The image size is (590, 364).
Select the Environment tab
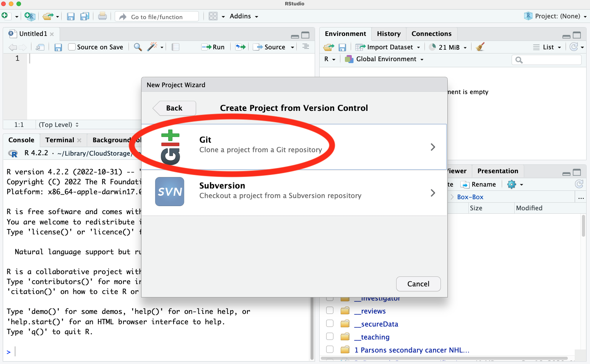point(345,34)
